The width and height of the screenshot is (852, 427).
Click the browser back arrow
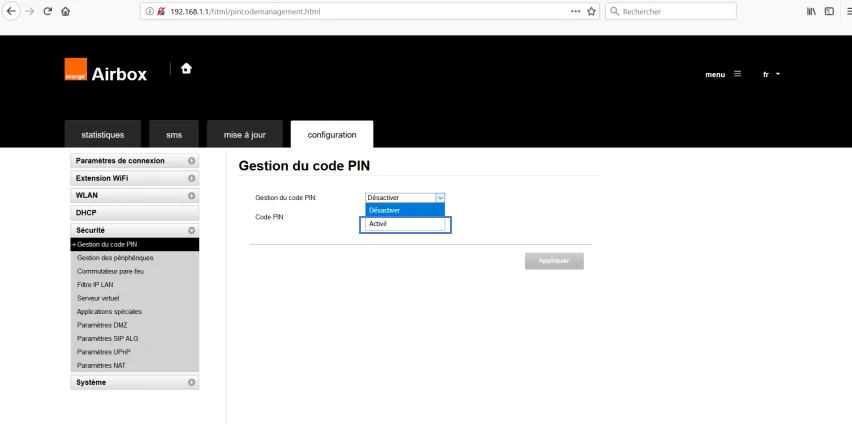11,11
